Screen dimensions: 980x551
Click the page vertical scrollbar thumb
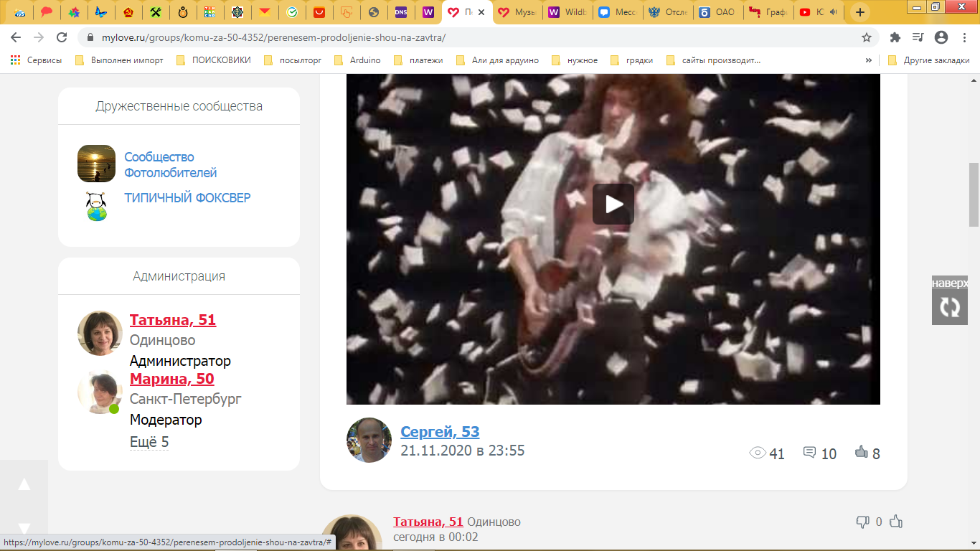[x=974, y=194]
